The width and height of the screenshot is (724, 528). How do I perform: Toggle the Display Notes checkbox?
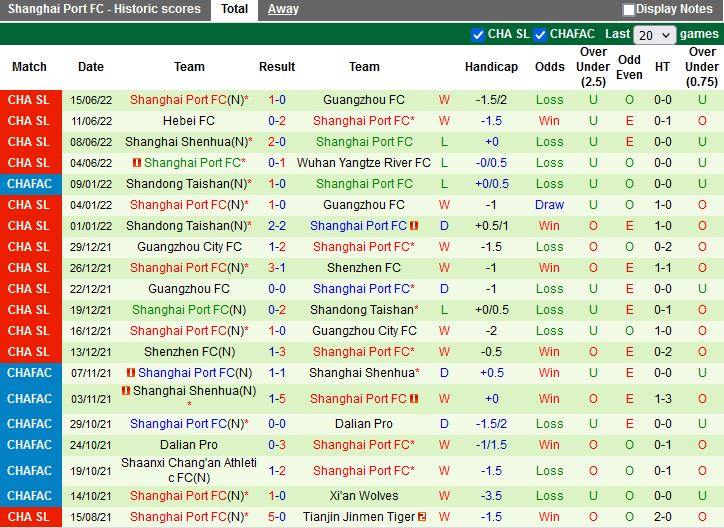click(628, 10)
